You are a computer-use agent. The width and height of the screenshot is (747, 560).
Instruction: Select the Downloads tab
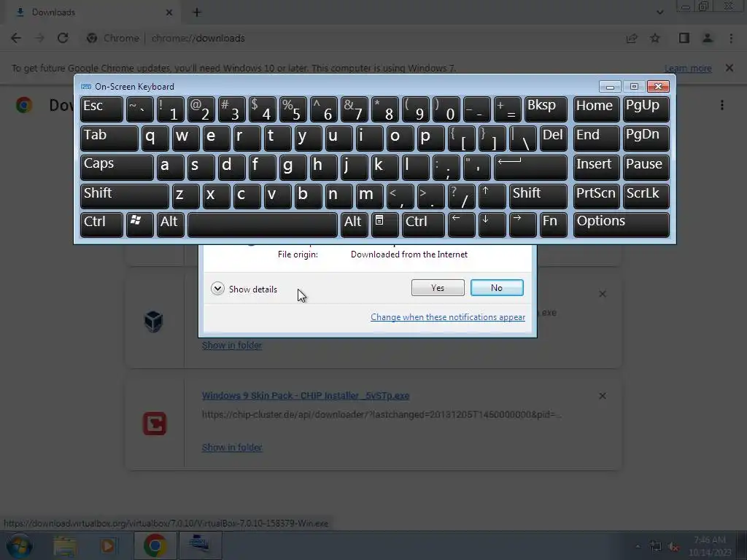[x=93, y=12]
